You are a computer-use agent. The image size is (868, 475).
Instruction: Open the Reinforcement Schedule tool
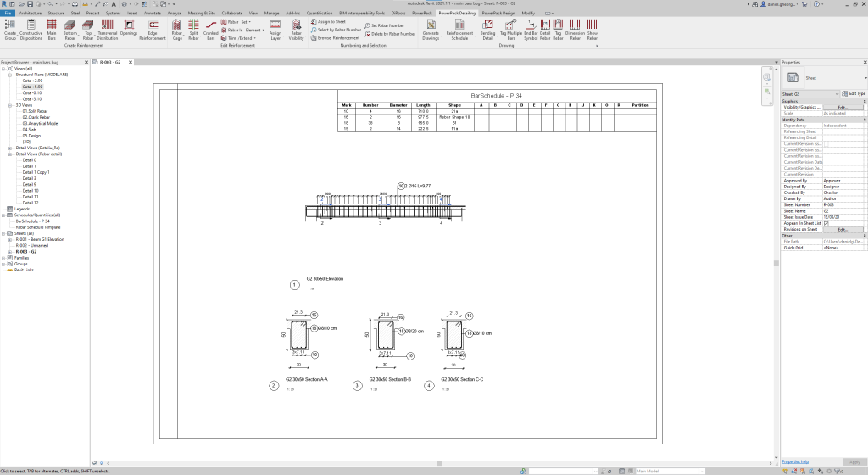(459, 30)
